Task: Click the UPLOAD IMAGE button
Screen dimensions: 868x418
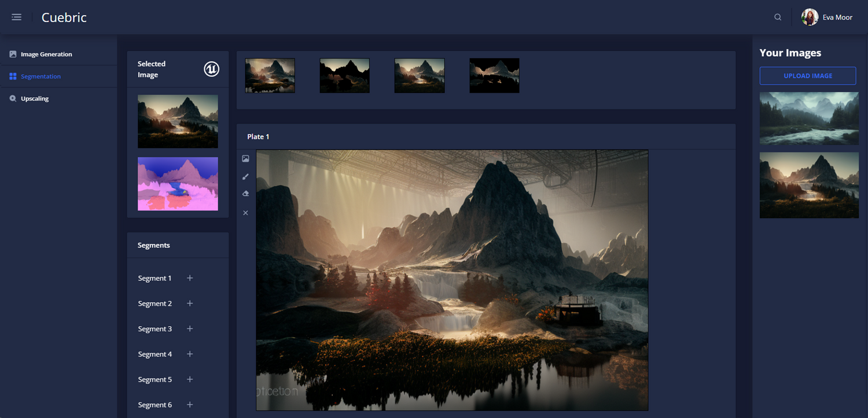Action: pyautogui.click(x=807, y=76)
